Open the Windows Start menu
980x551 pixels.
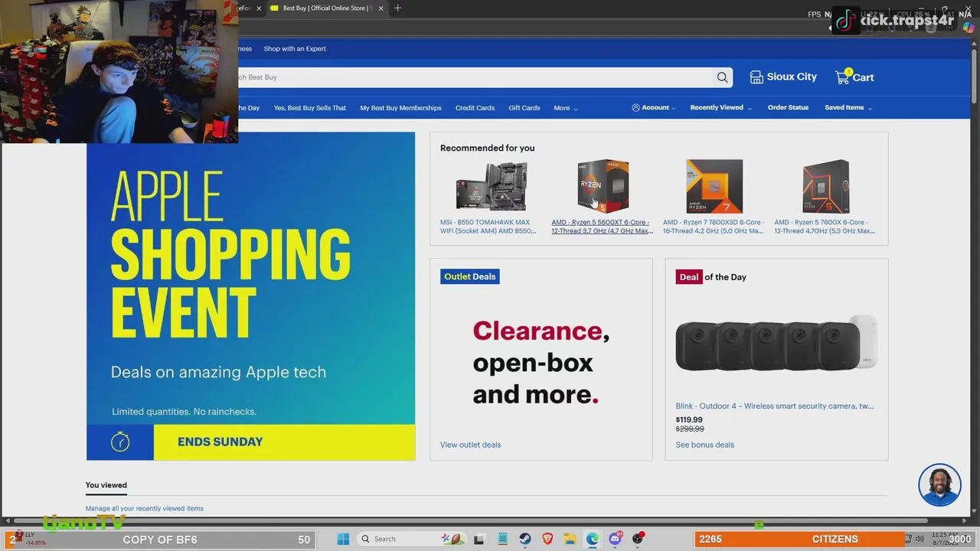point(343,539)
